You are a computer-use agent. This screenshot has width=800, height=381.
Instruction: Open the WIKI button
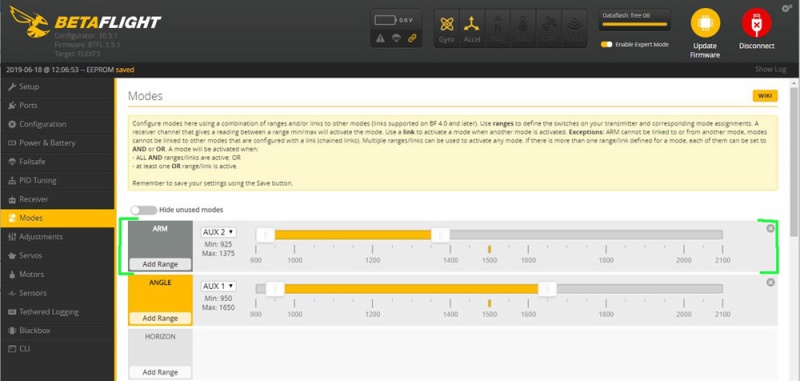pos(765,96)
